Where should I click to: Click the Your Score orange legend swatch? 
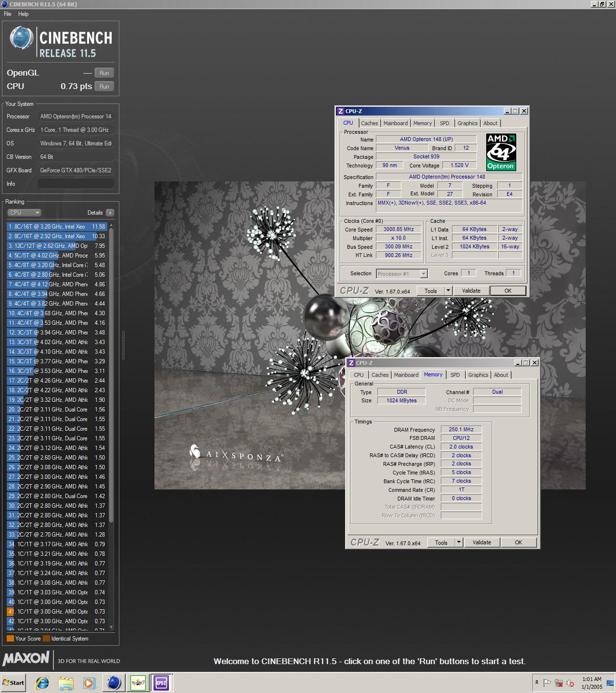[10, 639]
